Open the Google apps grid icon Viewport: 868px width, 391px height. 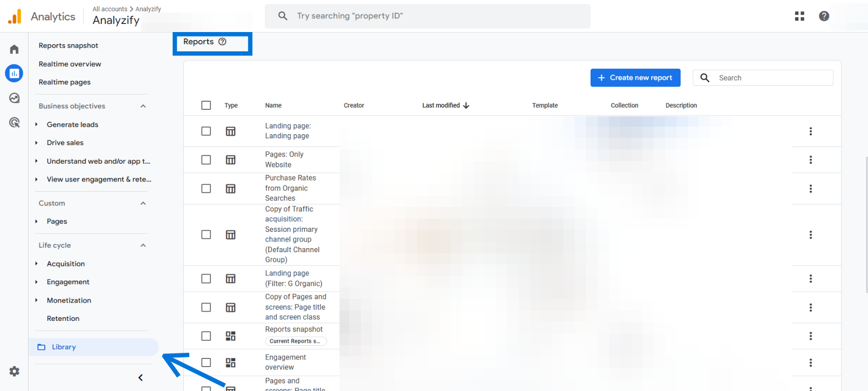point(800,16)
